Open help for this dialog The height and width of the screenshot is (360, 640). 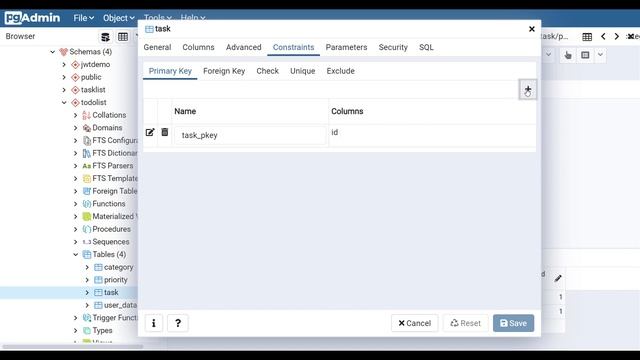[178, 323]
